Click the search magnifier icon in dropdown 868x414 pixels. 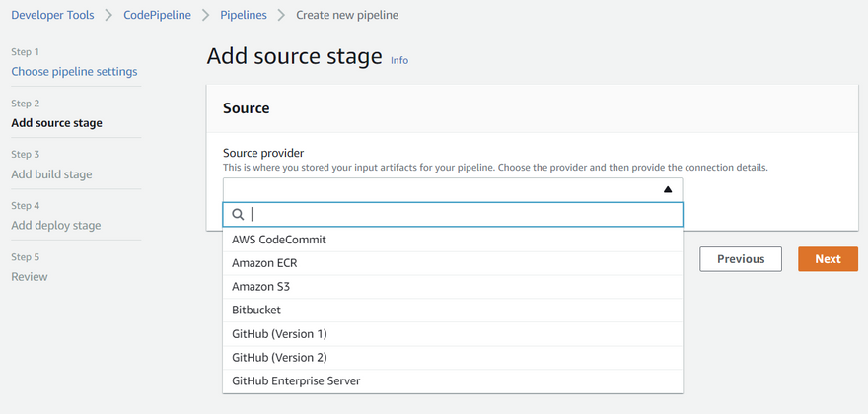pos(238,215)
